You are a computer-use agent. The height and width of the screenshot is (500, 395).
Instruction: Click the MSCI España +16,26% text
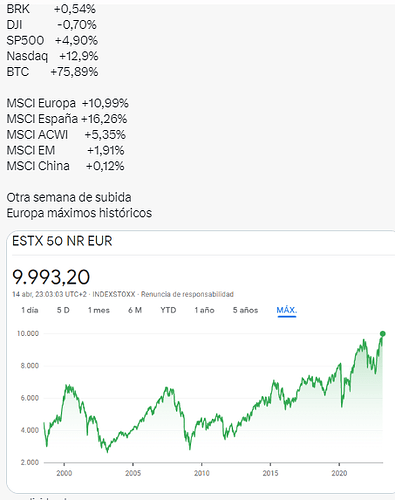[67, 119]
